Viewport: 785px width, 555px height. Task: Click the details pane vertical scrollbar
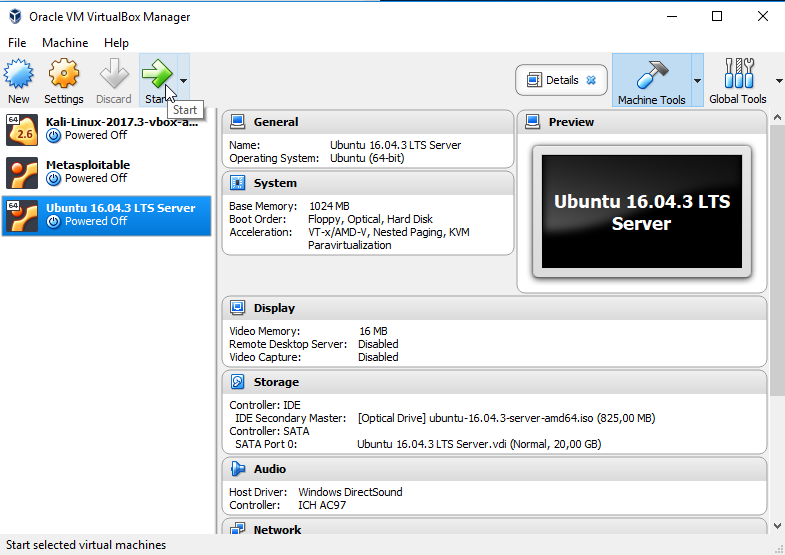[776, 250]
